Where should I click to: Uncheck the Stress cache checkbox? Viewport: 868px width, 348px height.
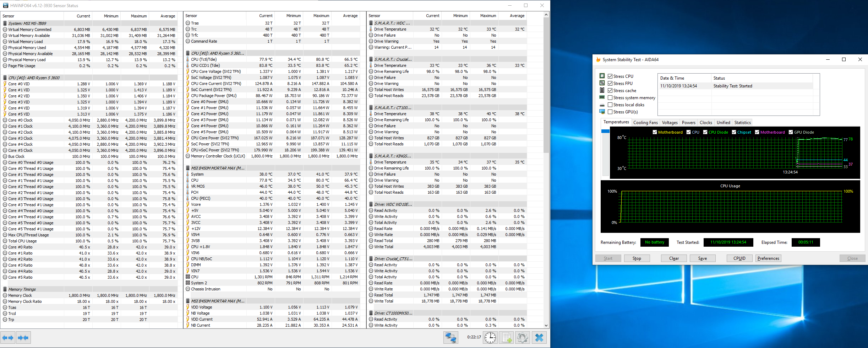(610, 90)
